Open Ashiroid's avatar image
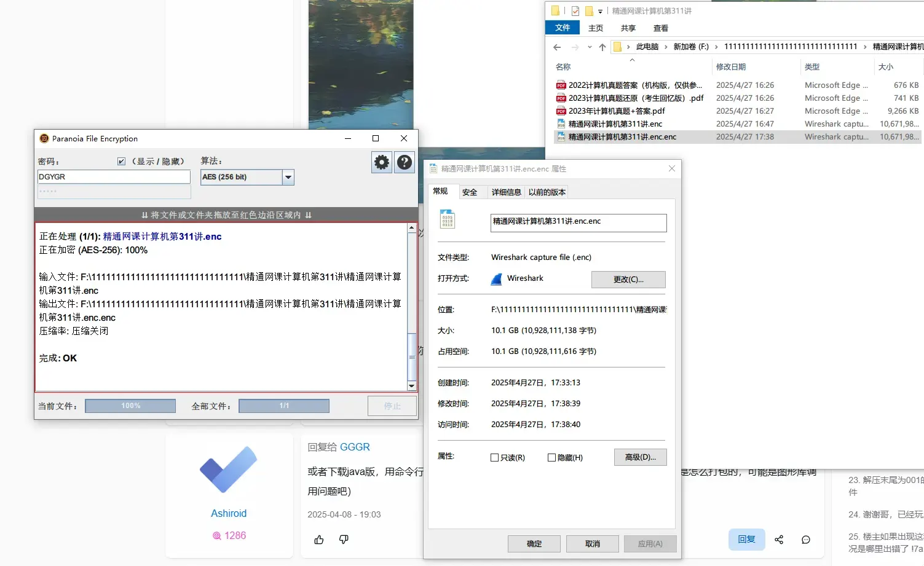This screenshot has height=566, width=924. click(229, 470)
